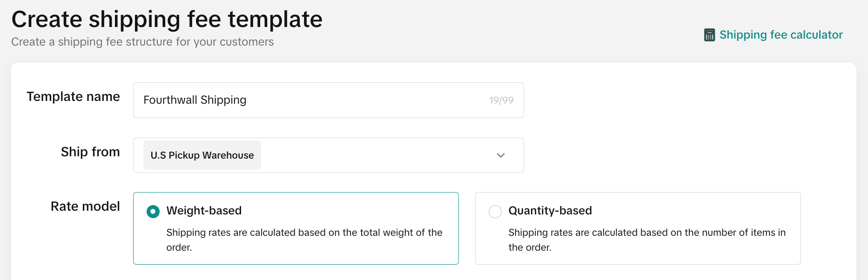Click the Quantity-based option title
Viewport: 868px width, 280px height.
[550, 211]
